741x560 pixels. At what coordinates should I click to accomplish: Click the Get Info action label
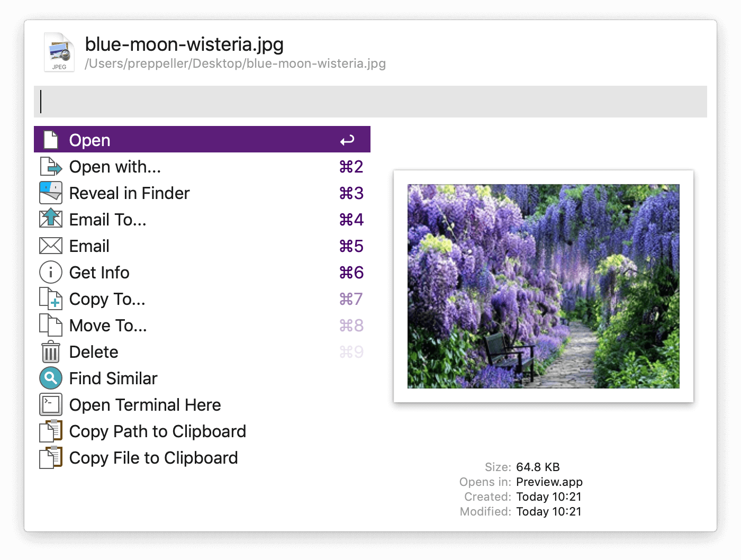(99, 272)
